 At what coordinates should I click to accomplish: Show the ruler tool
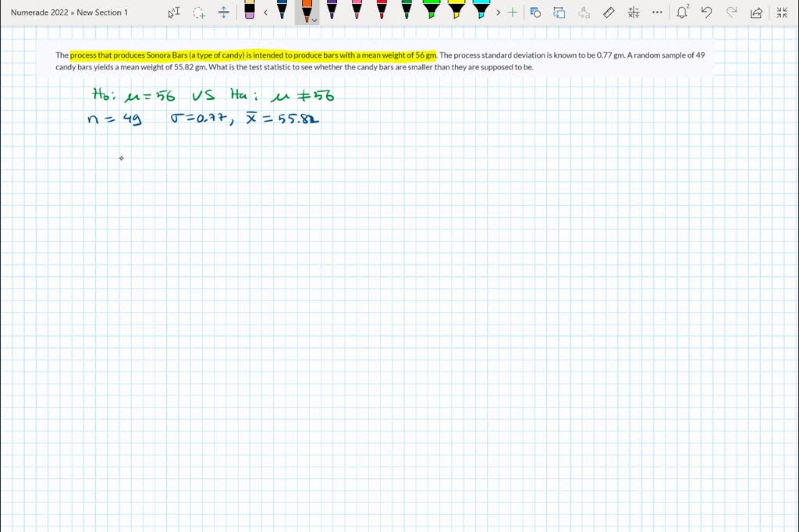(609, 12)
